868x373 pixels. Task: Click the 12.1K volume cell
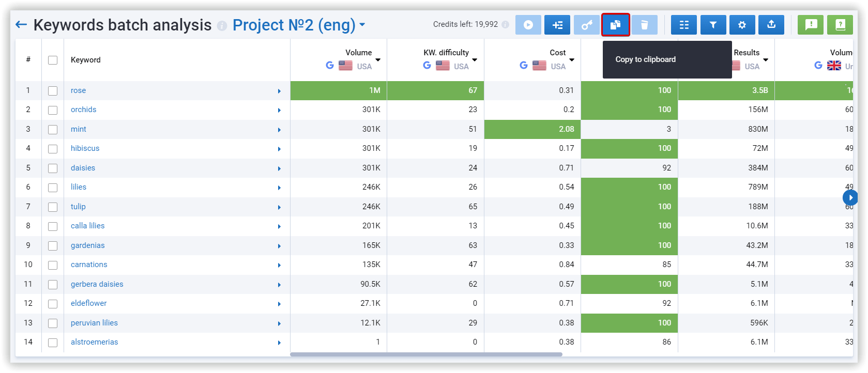click(x=339, y=323)
